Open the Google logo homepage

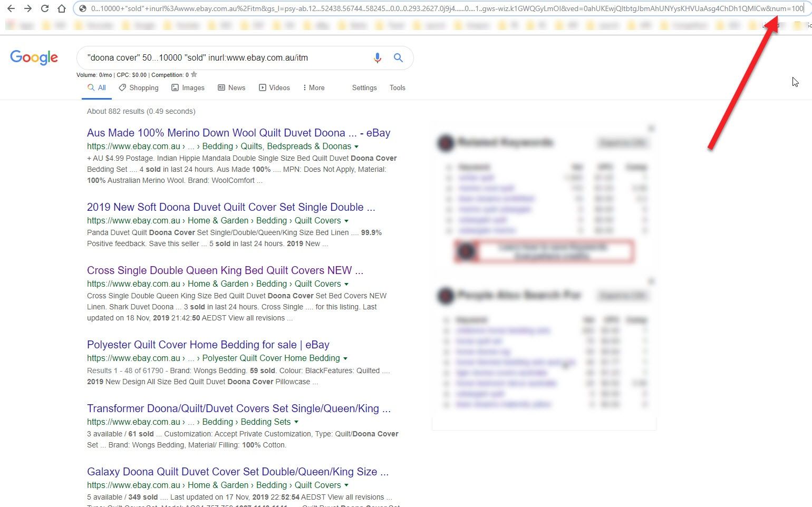[x=34, y=57]
